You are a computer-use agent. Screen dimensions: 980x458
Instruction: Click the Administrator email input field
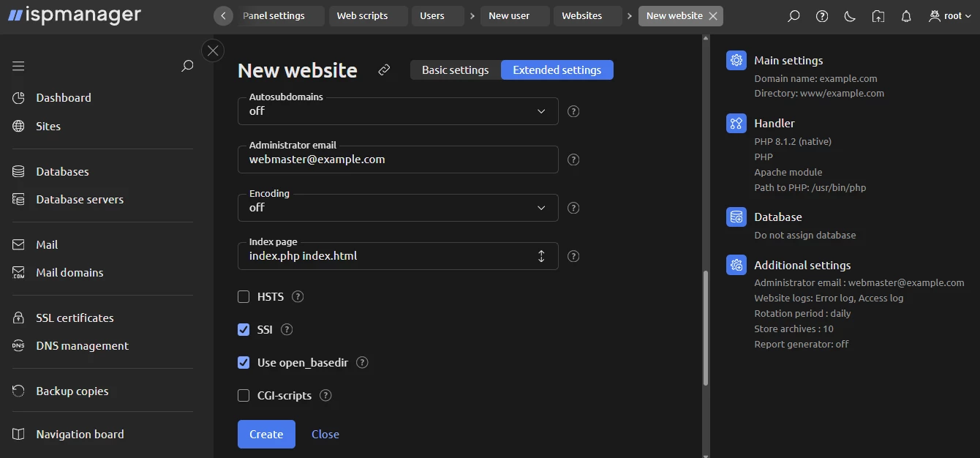click(x=398, y=159)
